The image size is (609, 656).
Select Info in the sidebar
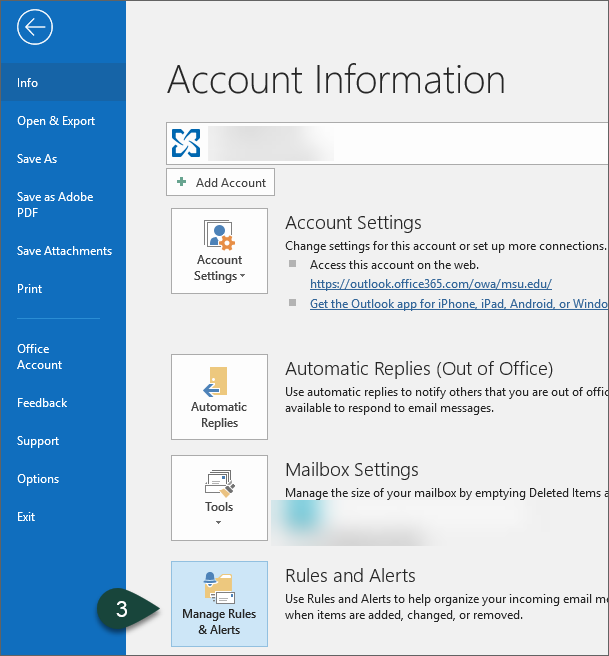(28, 83)
